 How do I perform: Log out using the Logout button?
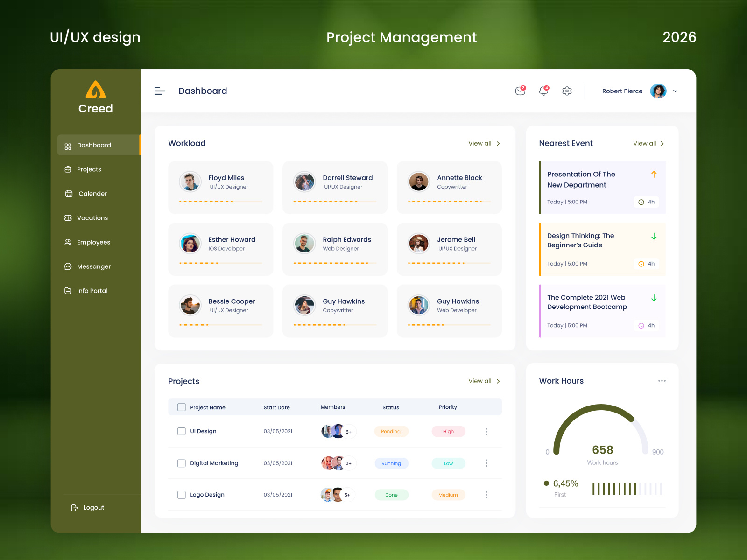pyautogui.click(x=87, y=507)
